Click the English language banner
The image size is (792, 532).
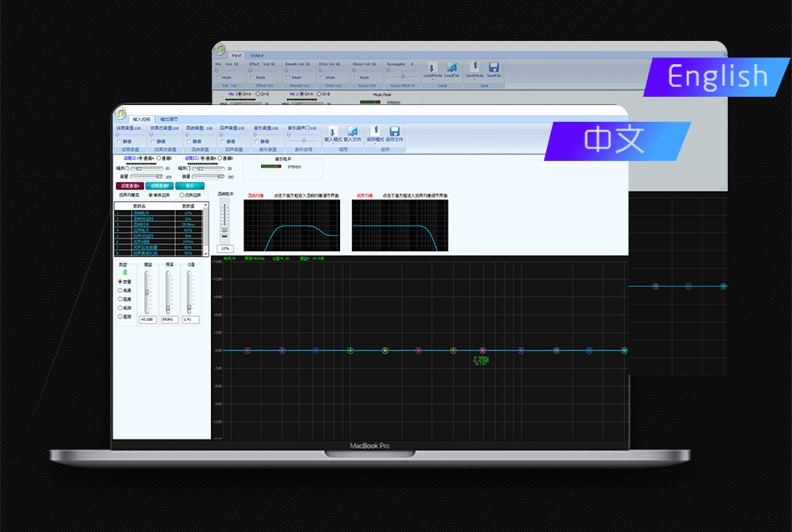[717, 77]
